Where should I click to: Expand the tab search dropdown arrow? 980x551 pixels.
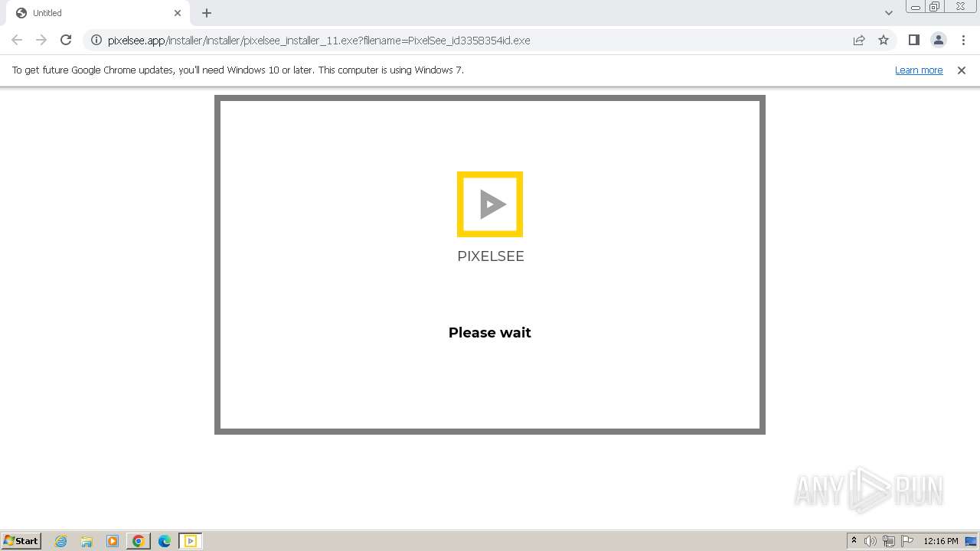pyautogui.click(x=889, y=13)
